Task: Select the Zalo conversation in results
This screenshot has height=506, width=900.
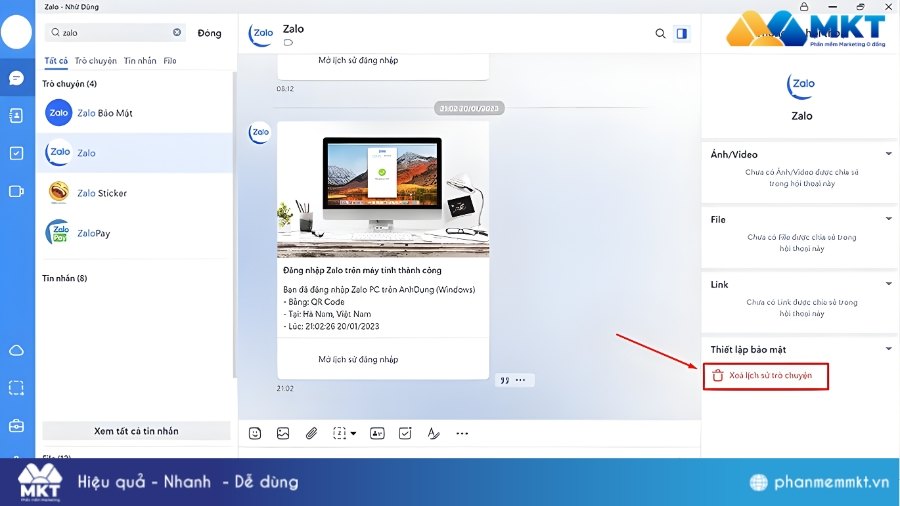Action: click(x=134, y=153)
